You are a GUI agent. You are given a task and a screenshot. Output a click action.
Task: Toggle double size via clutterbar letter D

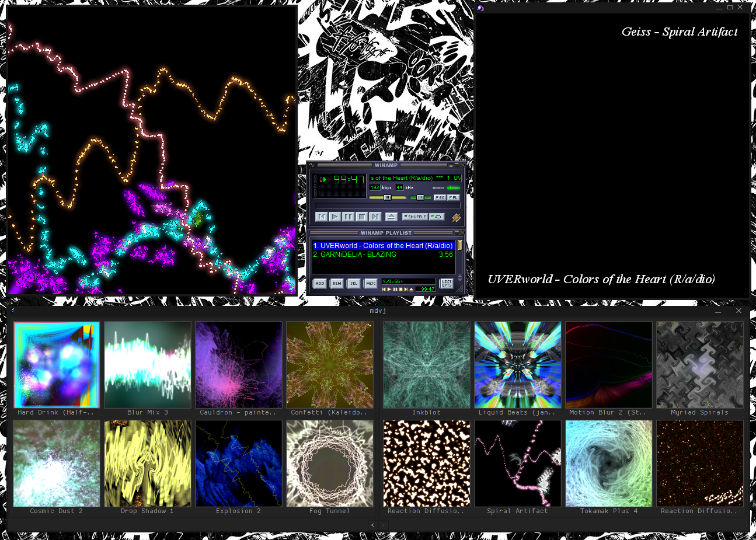pos(315,190)
